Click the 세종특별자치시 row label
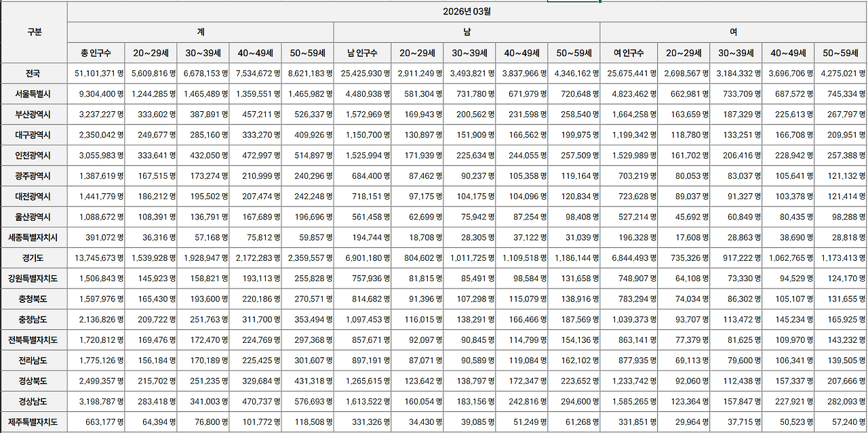Viewport: 868px width, 433px height. (34, 238)
